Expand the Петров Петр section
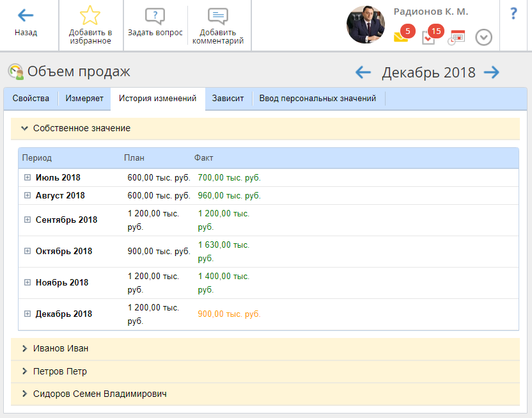 25,372
